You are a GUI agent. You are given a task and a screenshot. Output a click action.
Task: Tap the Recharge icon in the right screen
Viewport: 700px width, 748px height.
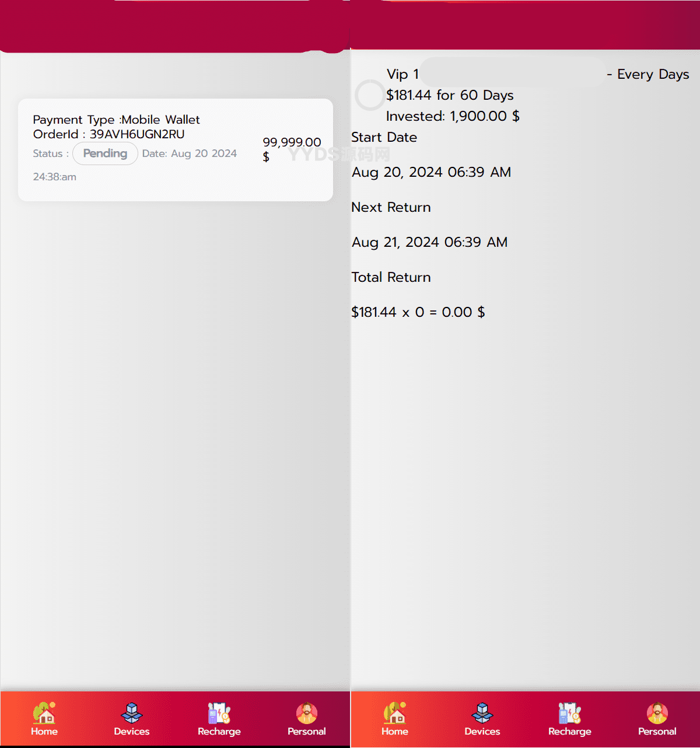coord(570,718)
